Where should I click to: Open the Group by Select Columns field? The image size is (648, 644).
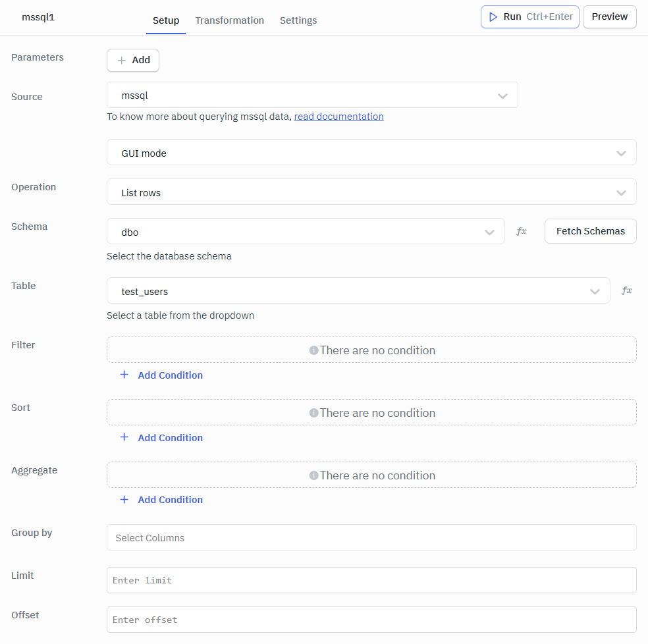point(371,537)
